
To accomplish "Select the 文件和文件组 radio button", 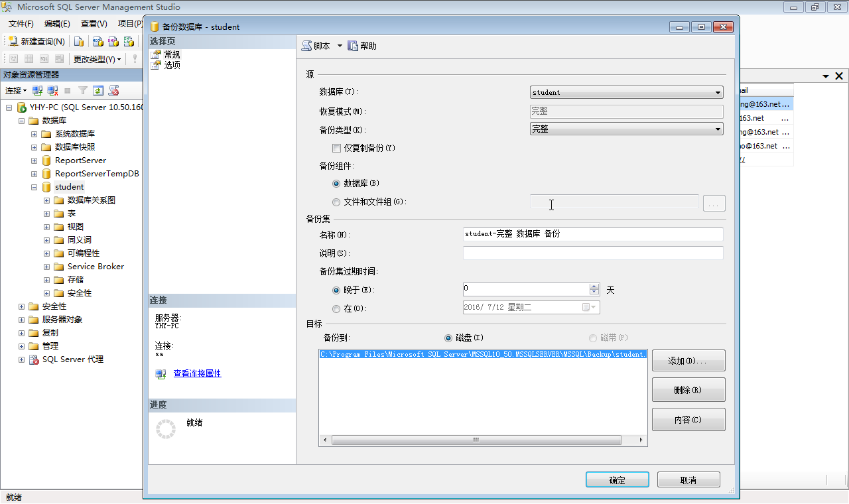I will (x=336, y=202).
